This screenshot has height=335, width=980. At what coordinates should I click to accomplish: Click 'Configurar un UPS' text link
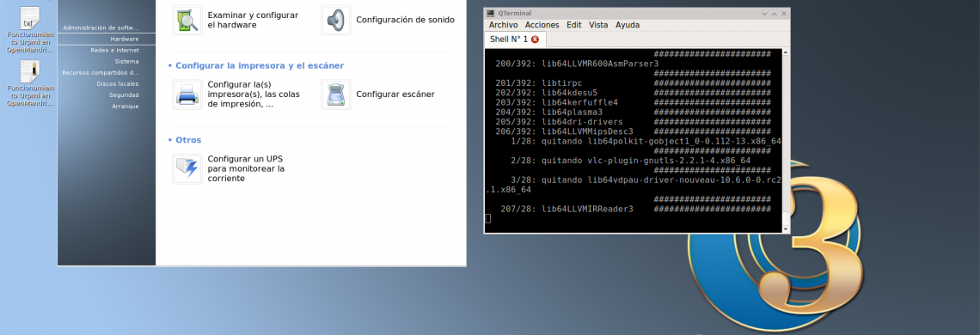coord(246,168)
